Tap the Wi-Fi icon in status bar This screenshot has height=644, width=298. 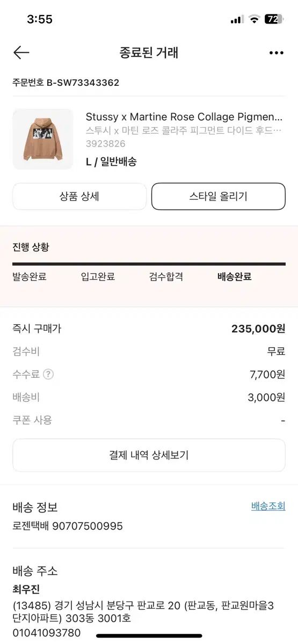[x=253, y=19]
